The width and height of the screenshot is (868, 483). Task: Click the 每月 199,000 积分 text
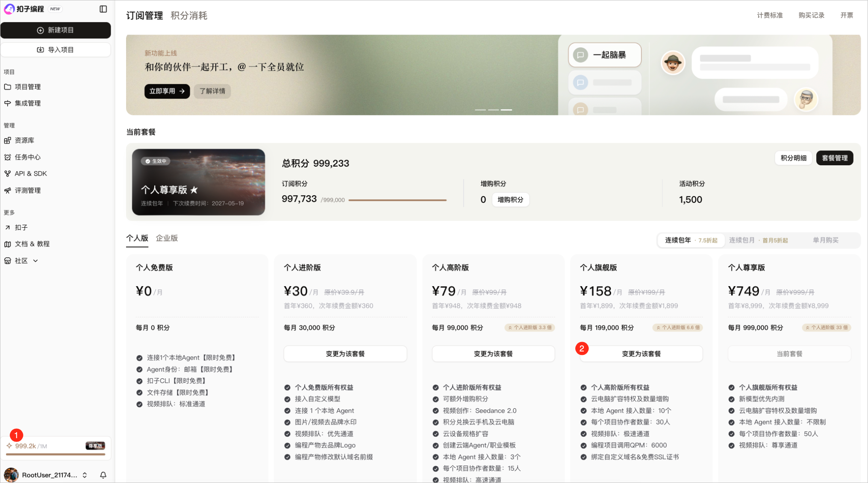tap(607, 328)
